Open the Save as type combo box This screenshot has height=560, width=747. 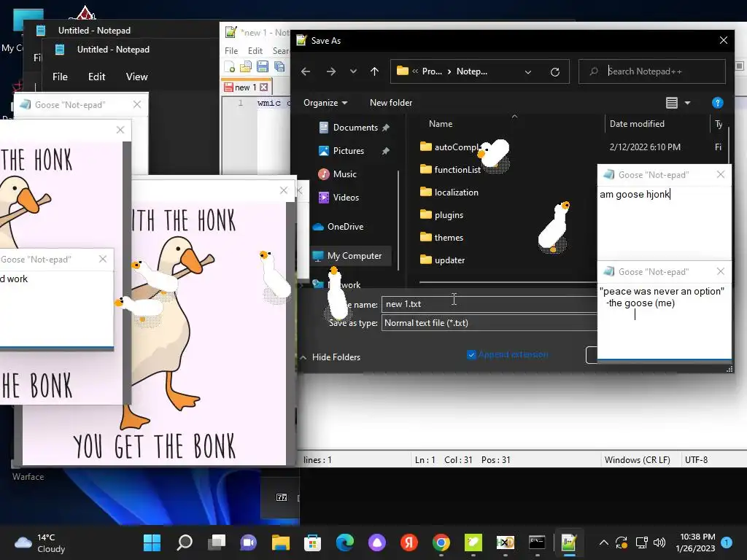pos(489,323)
